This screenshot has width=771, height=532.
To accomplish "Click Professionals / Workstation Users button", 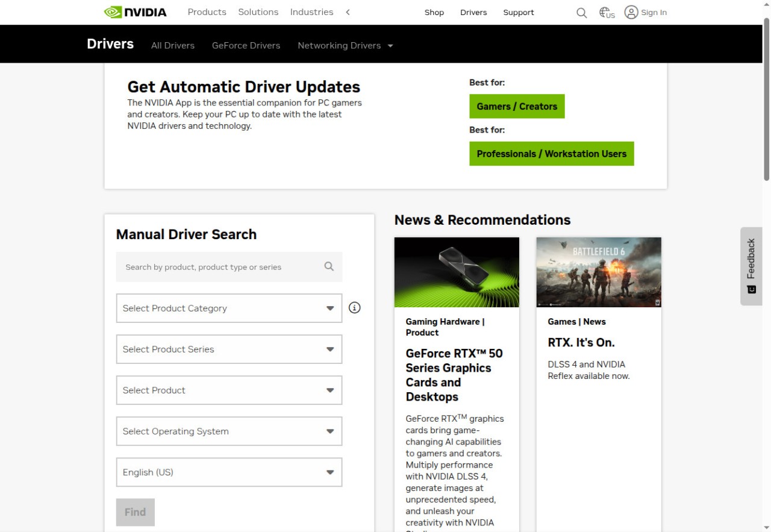I will click(x=551, y=154).
